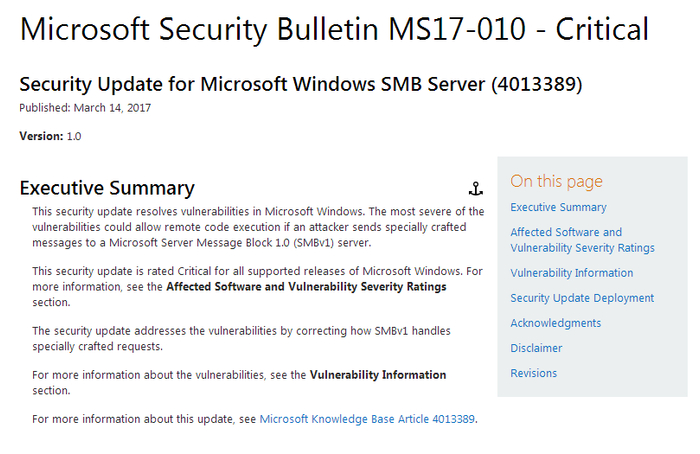Viewport: 700px width, 454px height.
Task: Click the anchor icon beside Executive Summary heading
Action: (x=476, y=189)
